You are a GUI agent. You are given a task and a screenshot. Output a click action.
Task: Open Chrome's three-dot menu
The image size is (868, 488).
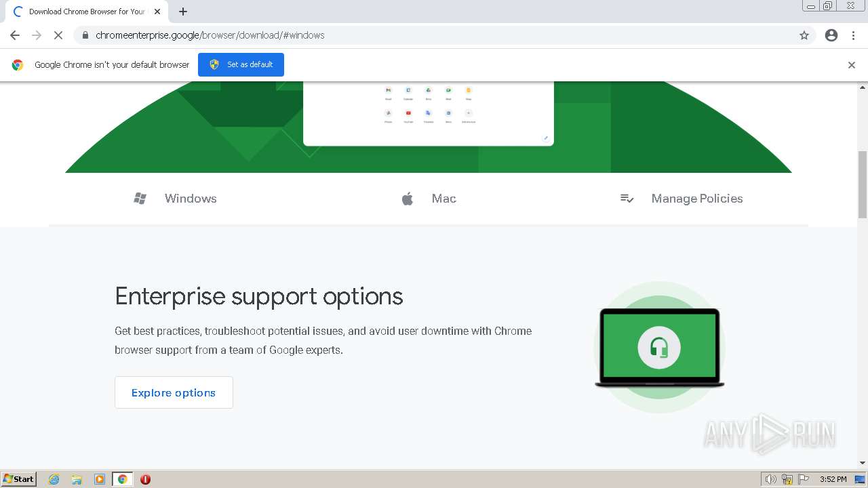click(x=854, y=35)
